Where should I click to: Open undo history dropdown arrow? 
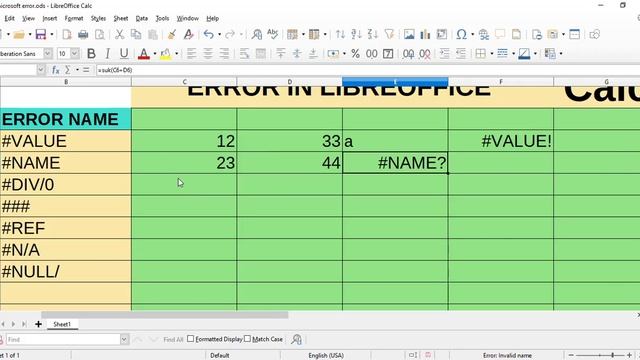click(x=219, y=35)
